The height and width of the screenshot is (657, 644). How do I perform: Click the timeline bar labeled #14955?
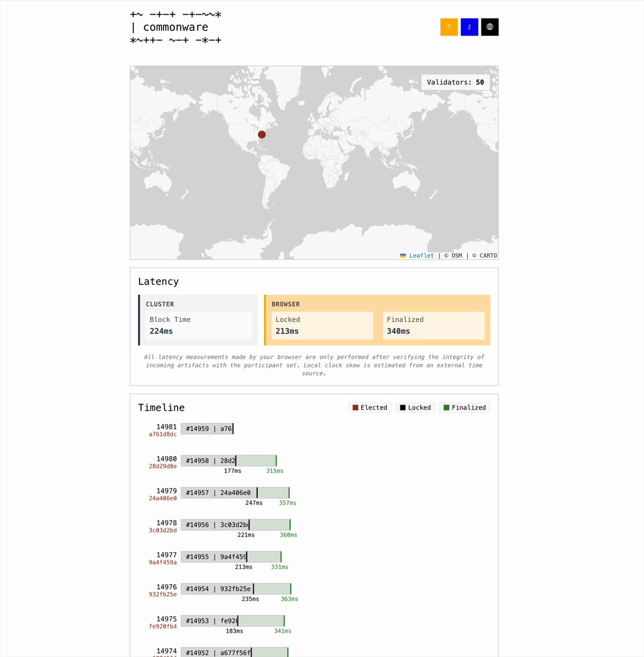pyautogui.click(x=231, y=557)
